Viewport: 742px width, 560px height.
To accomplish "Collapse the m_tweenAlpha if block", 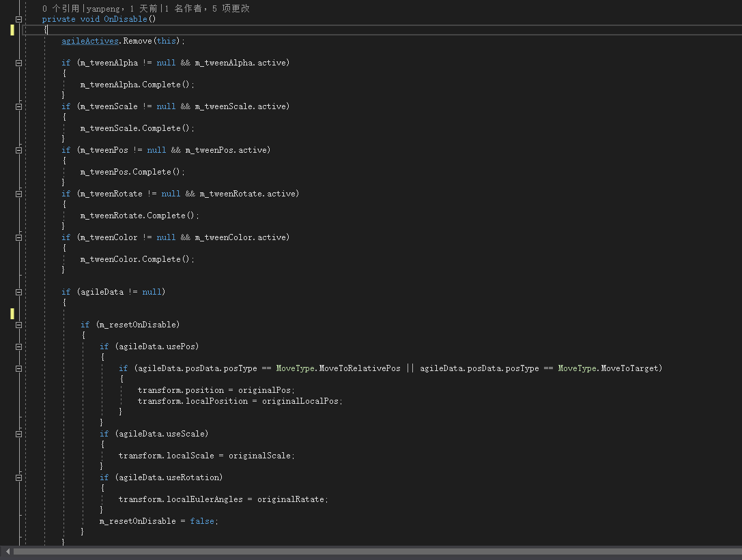I will (18, 62).
